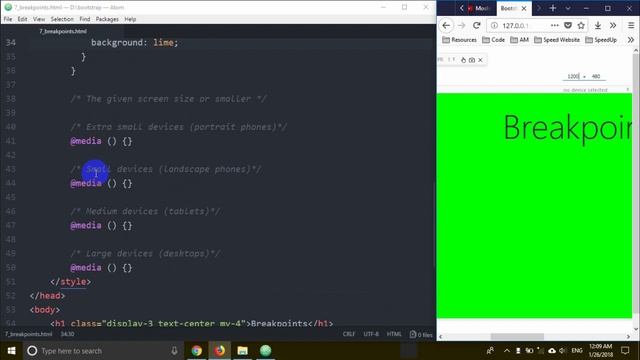
Task: Open Atom Edit menu
Action: click(x=22, y=19)
